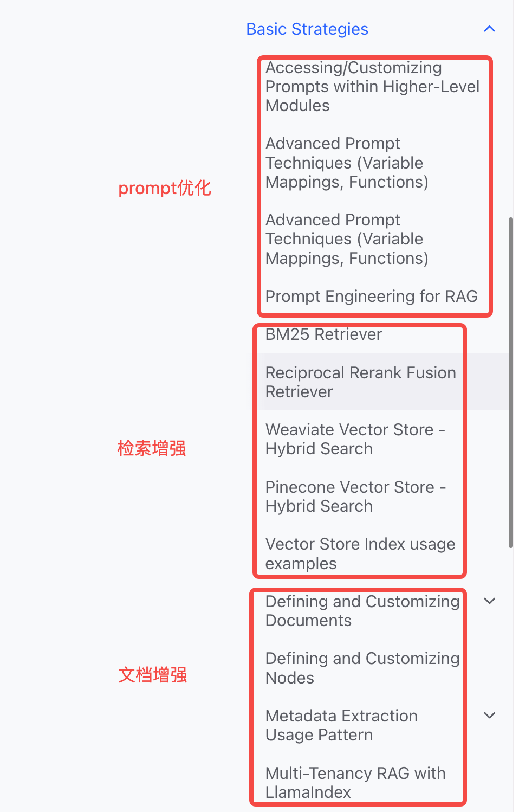Open the Basic Strategies section heading
The image size is (519, 812).
click(x=307, y=29)
